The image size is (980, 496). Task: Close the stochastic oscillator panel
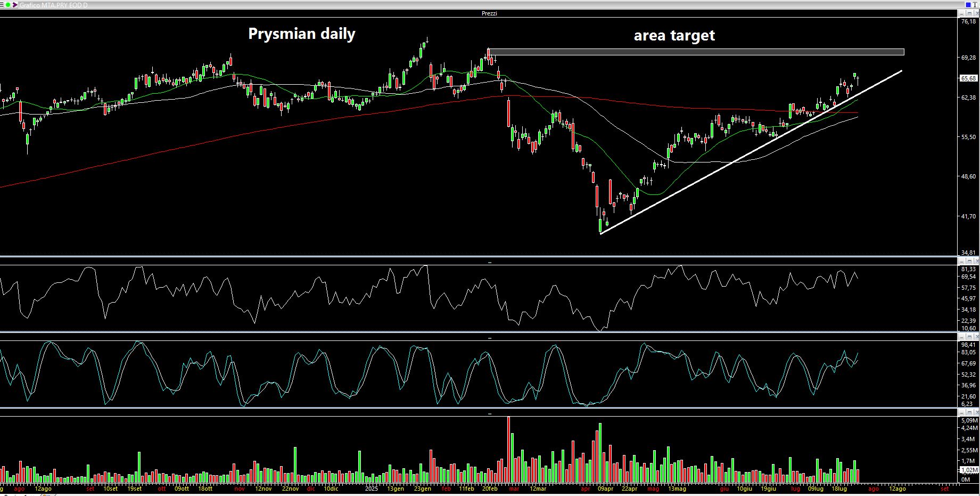coord(976,337)
